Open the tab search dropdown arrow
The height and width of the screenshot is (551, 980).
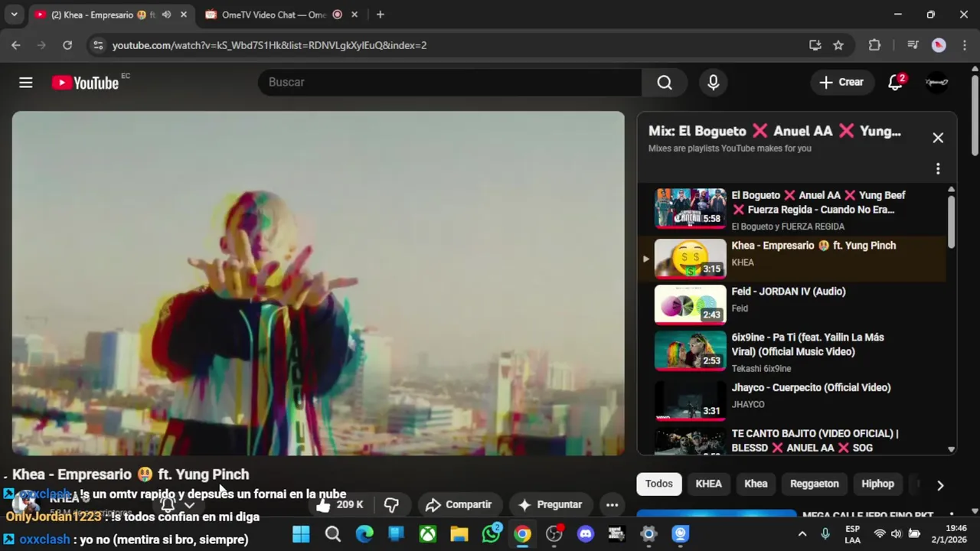[14, 15]
